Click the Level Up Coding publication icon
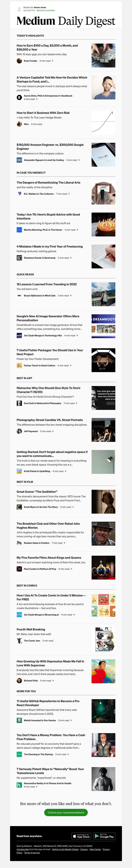Image resolution: width=132 pixels, height=868 pixels. coord(19,160)
